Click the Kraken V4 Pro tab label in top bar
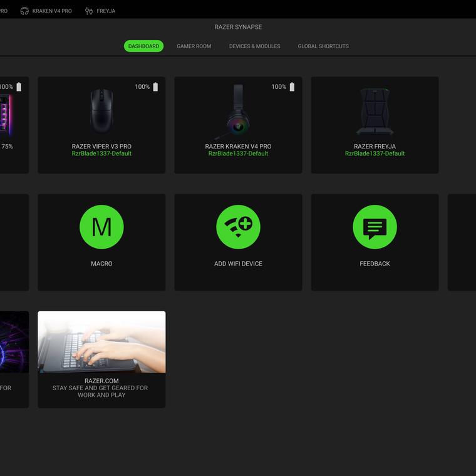 [52, 11]
